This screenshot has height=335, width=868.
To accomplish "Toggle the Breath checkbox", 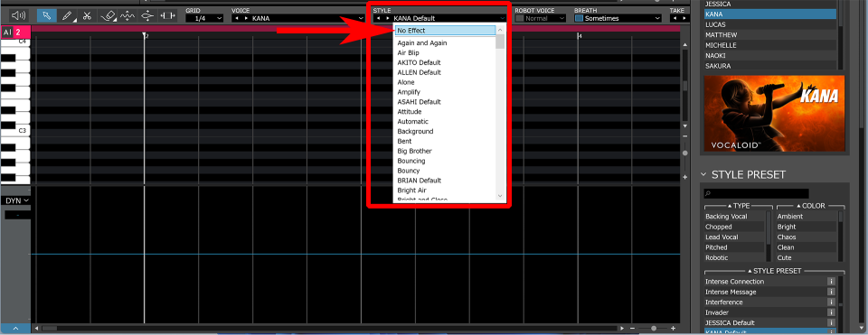I will tap(579, 18).
